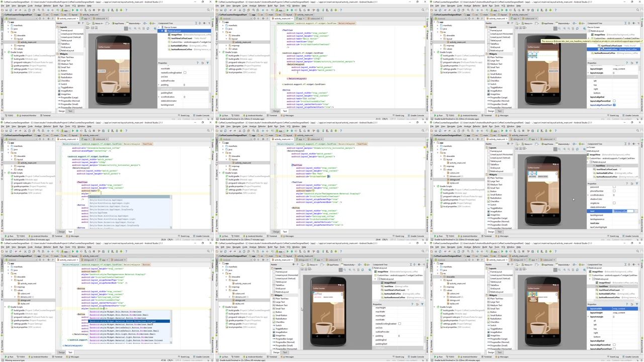This screenshot has width=644, height=362.
Task: Click Palette gear icon in top-left screenshot
Action: coord(80,23)
